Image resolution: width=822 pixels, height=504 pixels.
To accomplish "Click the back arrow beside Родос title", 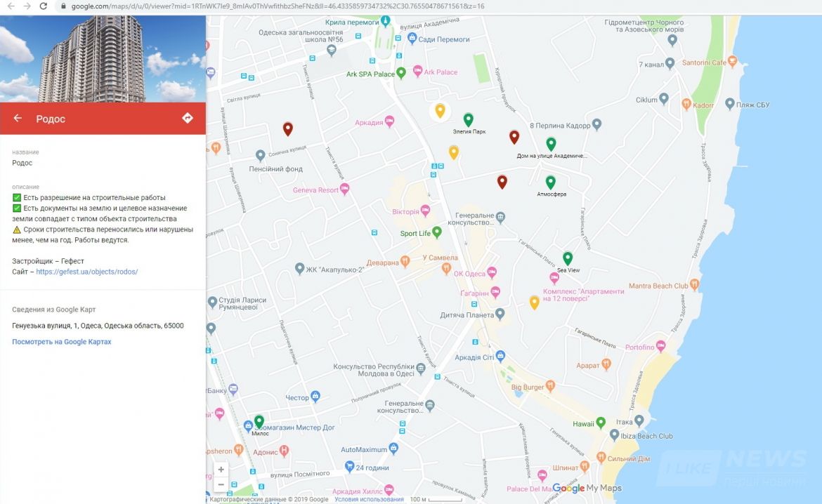I will pyautogui.click(x=18, y=119).
